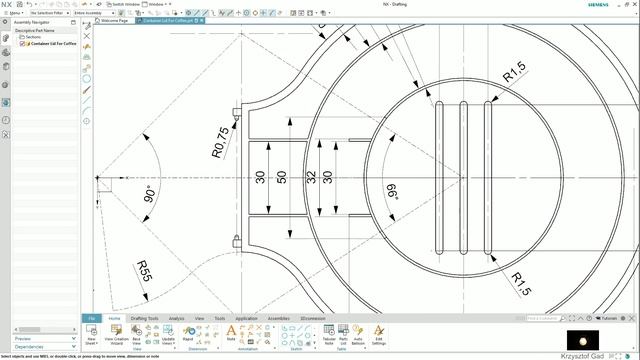Click the 90° angle dimension
Viewport: 640px width, 360px height.
pos(150,194)
